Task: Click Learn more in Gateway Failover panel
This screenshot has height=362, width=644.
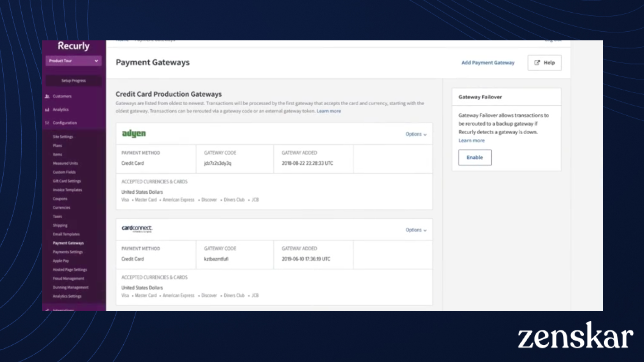Action: coord(471,141)
